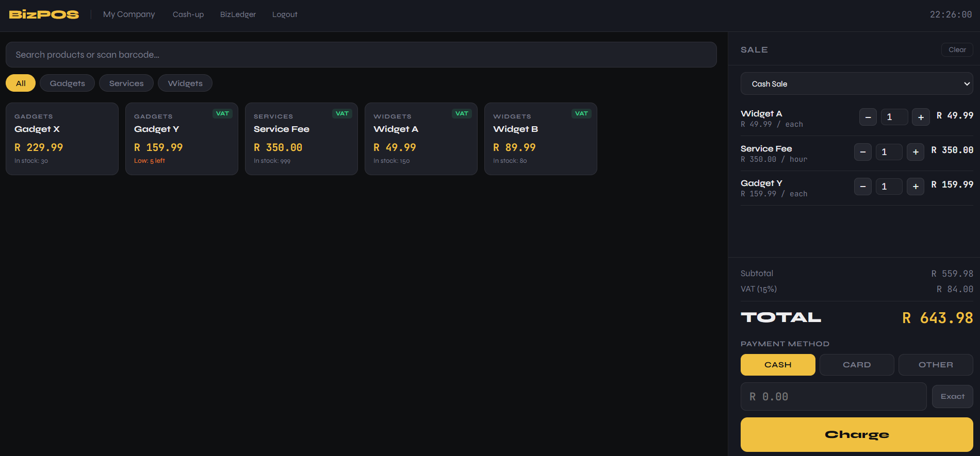
Task: Increase Gadget Y quantity with plus button
Action: [x=916, y=187]
